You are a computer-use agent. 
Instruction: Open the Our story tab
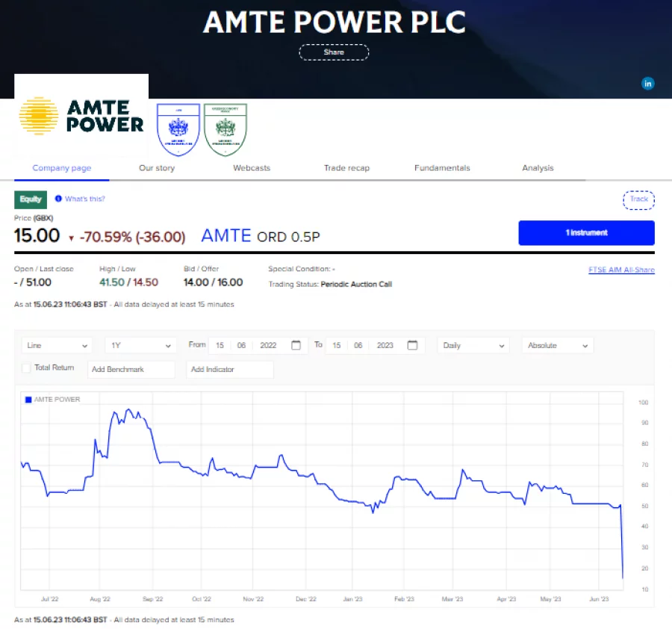click(157, 167)
